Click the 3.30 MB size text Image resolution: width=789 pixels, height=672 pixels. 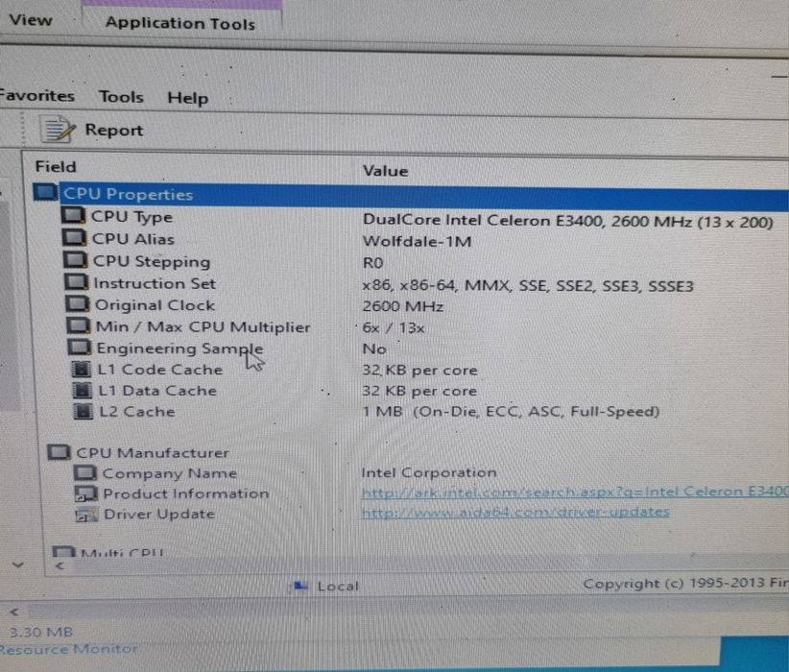41,632
